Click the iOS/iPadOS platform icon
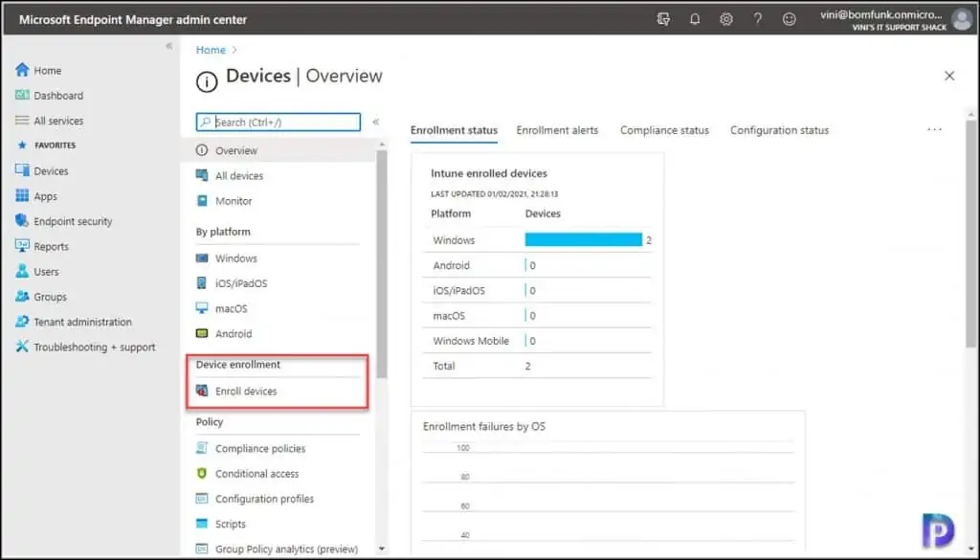The width and height of the screenshot is (980, 560). coord(202,283)
